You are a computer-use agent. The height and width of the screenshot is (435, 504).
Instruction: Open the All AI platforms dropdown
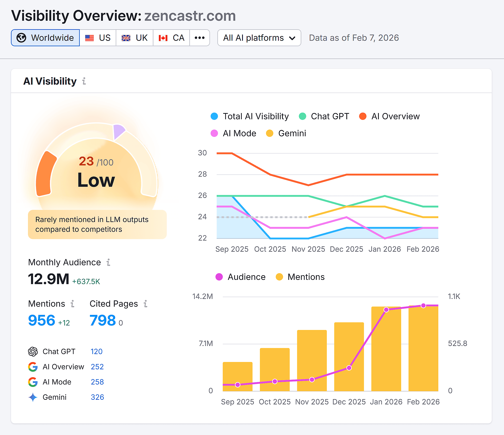[x=259, y=38]
